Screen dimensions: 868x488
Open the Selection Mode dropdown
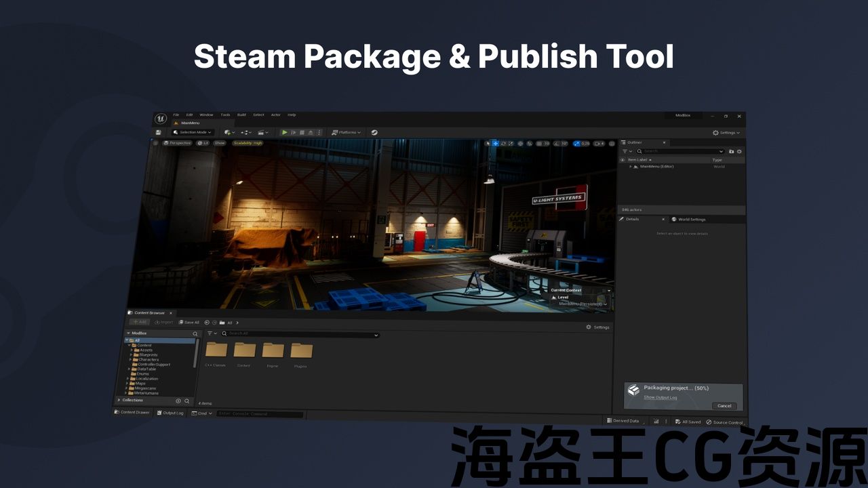click(x=193, y=132)
